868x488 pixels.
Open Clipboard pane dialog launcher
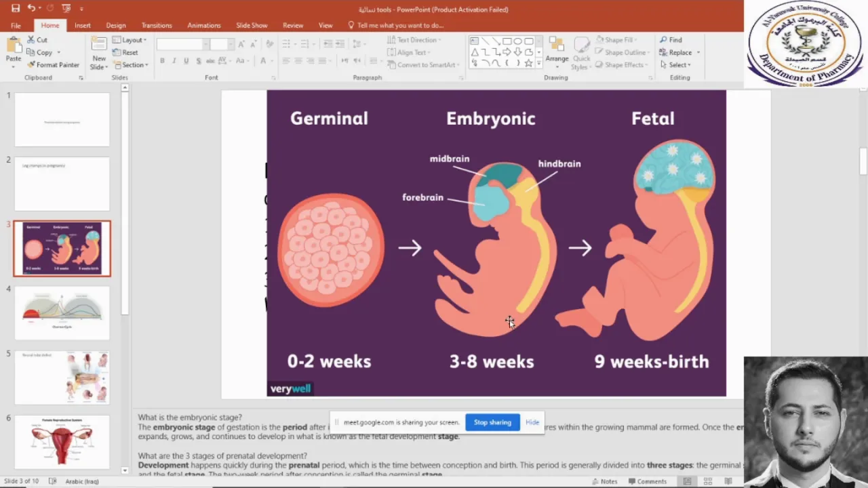point(81,78)
